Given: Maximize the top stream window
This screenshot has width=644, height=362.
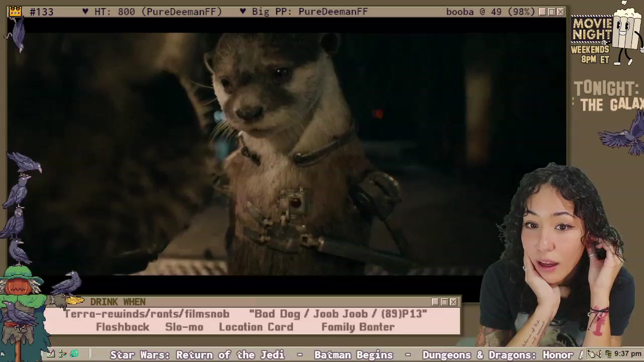Looking at the screenshot, I should (551, 12).
